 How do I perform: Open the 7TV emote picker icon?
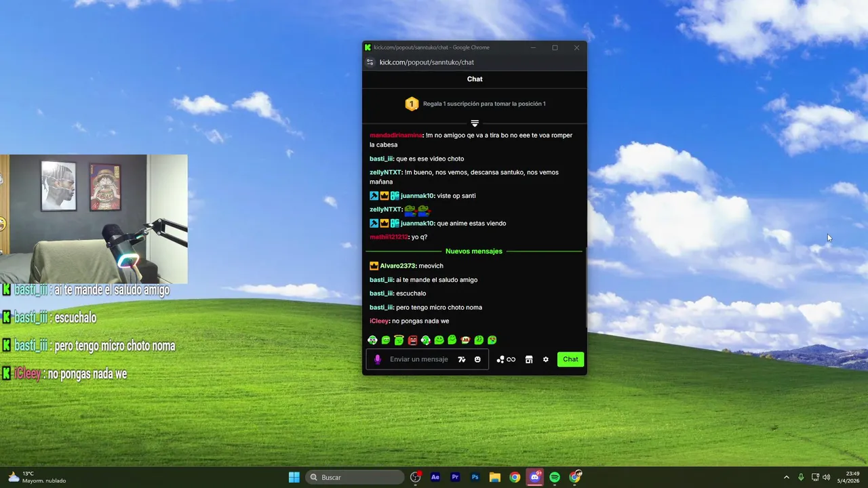click(x=462, y=359)
